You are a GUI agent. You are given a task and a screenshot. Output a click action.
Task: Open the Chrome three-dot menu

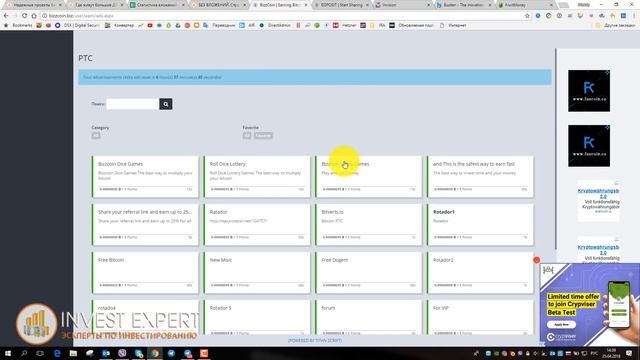pyautogui.click(x=634, y=16)
